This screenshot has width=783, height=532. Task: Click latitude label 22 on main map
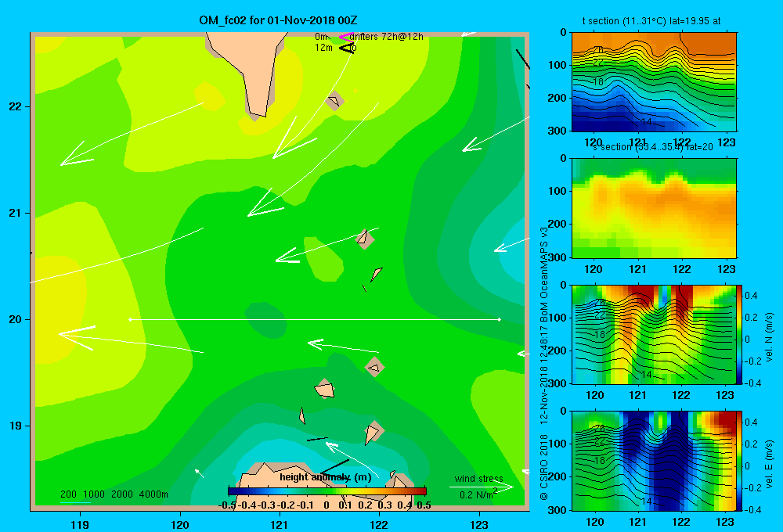pos(16,107)
